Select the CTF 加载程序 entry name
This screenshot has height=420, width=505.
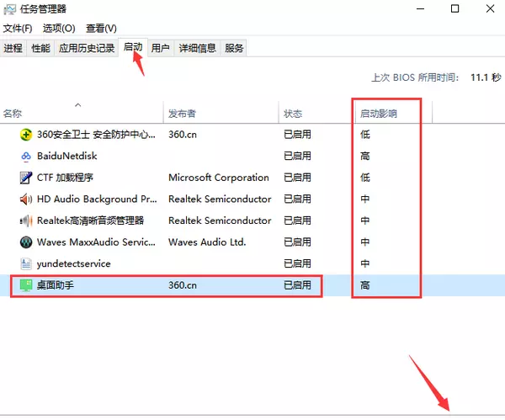point(65,178)
